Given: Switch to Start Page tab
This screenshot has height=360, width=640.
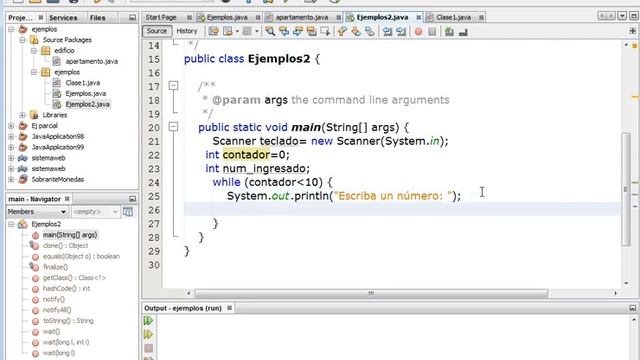Looking at the screenshot, I should [x=161, y=17].
